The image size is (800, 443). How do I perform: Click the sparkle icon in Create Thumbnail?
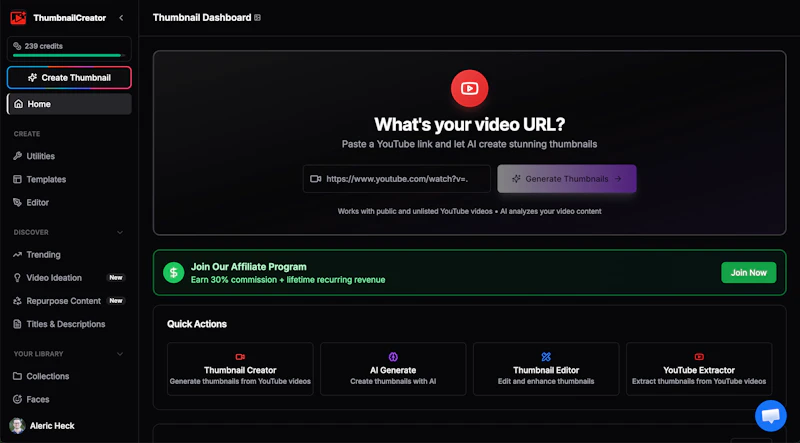33,78
